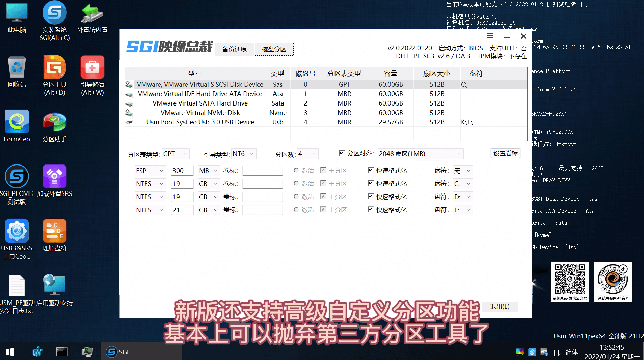Open the 外置转内置 desktop icon
The height and width of the screenshot is (360, 644).
click(92, 19)
